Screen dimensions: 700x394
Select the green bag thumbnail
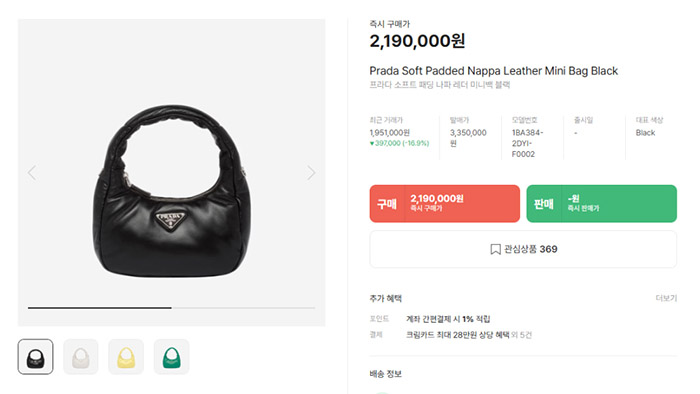[171, 357]
